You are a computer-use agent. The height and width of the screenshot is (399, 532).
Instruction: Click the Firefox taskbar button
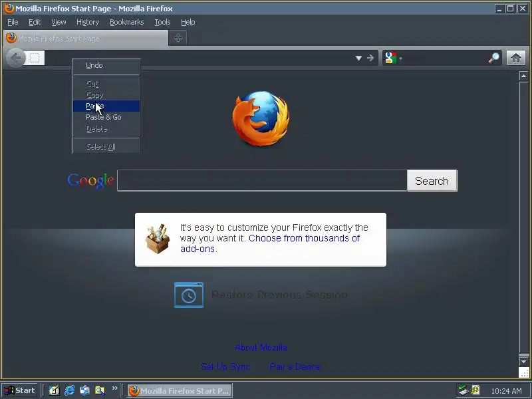[x=180, y=390]
